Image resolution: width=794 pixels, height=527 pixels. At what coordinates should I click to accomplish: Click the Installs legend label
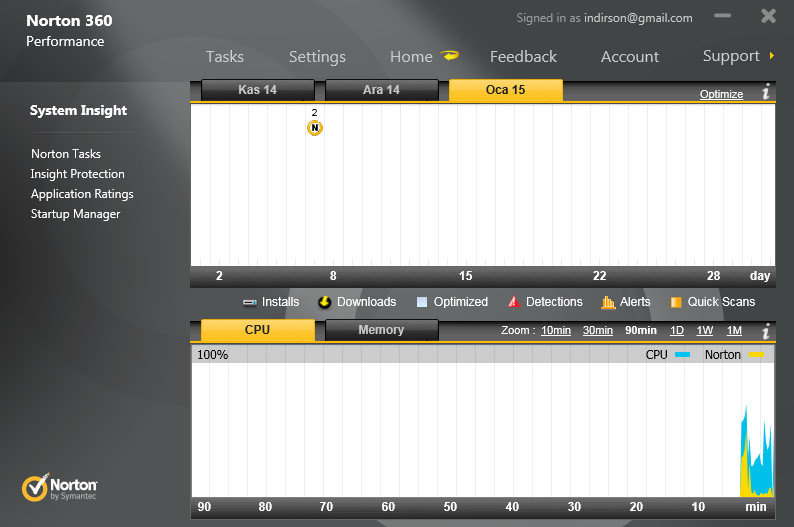[x=281, y=302]
